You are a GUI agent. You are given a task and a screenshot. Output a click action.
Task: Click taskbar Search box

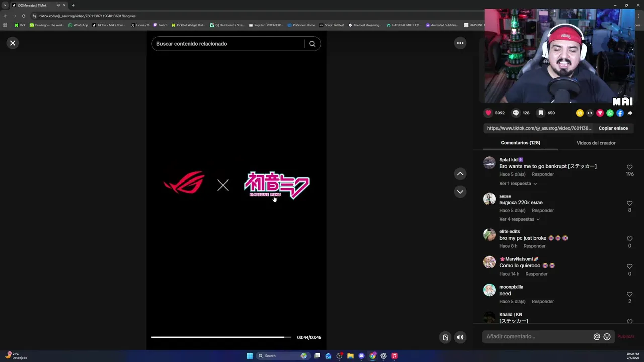coord(282,356)
